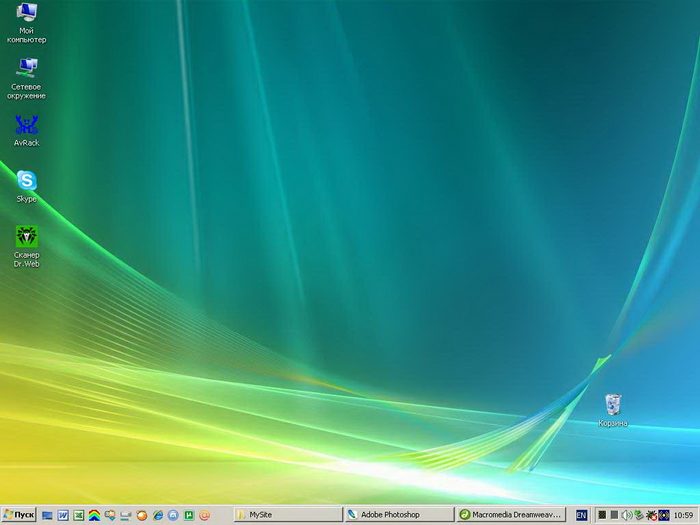700x525 pixels.
Task: Launch the Сканер Dr.Web desktop icon
Action: (x=26, y=237)
